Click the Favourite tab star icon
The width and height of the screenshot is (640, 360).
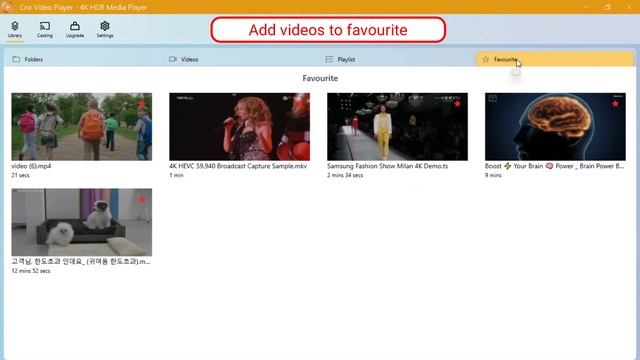485,59
